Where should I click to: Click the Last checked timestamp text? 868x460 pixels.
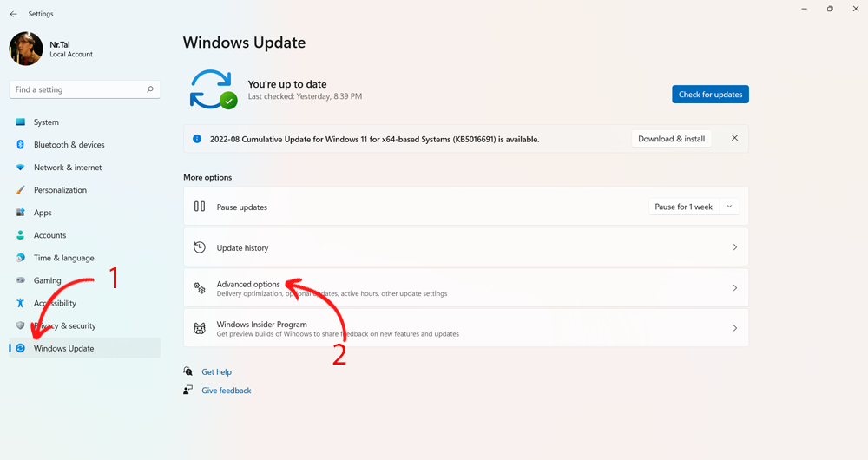coord(305,96)
